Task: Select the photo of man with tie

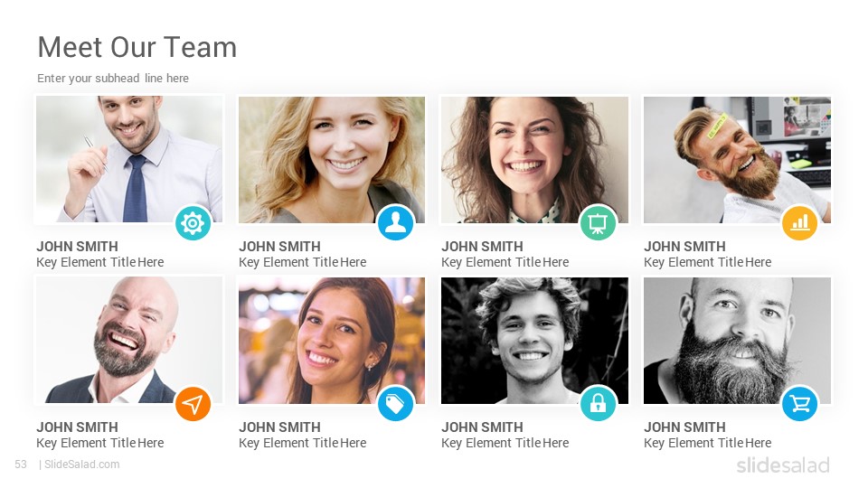Action: click(129, 159)
